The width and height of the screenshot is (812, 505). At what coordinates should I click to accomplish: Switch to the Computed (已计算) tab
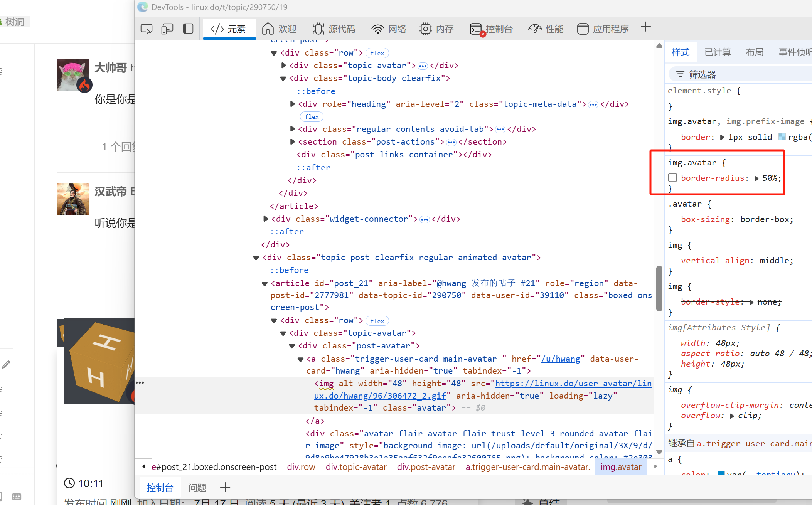pos(718,52)
